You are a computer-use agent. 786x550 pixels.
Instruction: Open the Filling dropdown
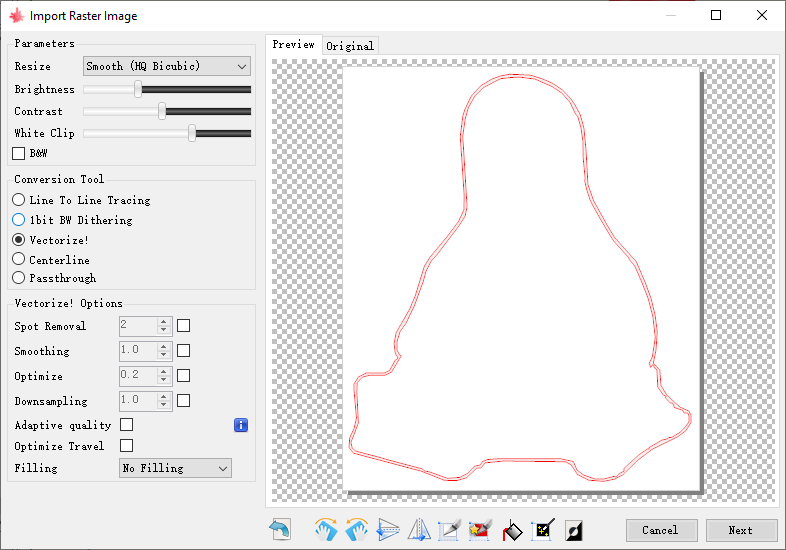pos(175,468)
